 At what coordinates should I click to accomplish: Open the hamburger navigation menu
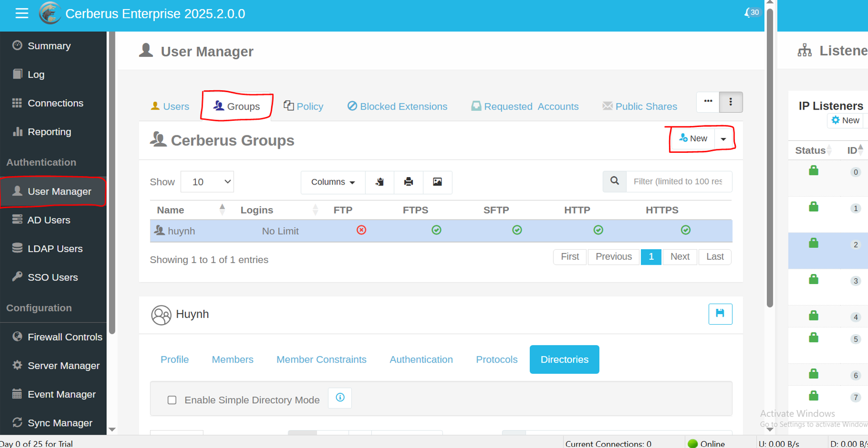22,13
